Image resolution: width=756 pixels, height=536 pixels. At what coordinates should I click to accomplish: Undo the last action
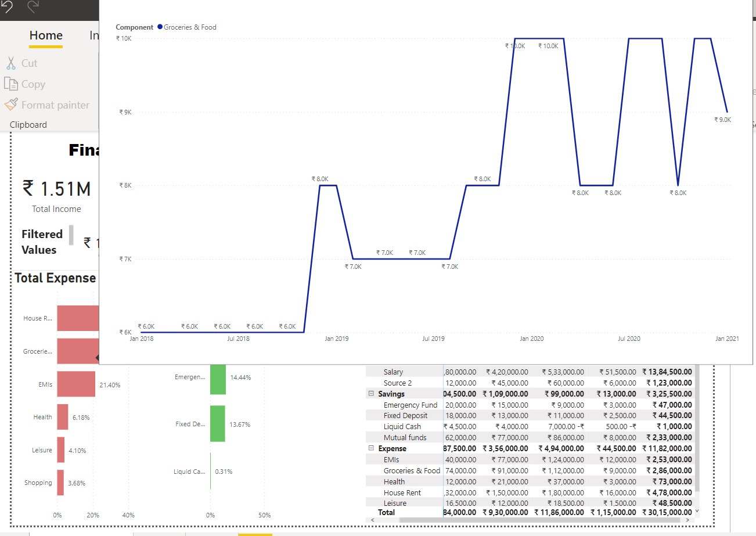[7, 6]
